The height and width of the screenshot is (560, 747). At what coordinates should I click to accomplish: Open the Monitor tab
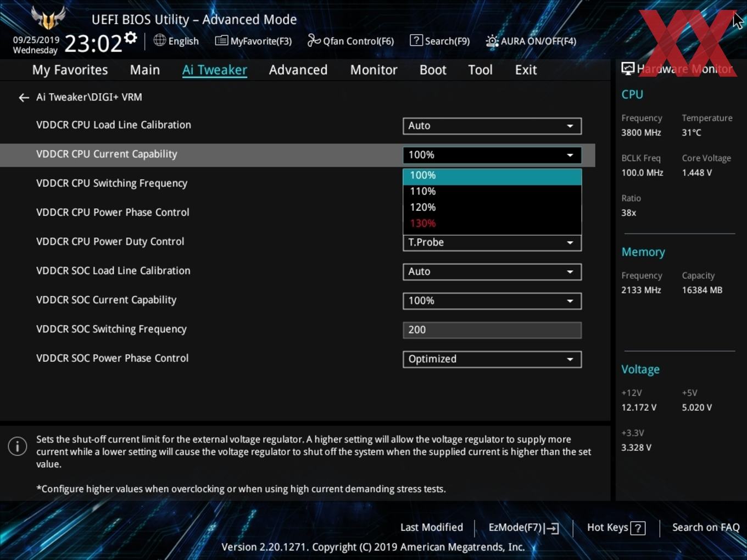coord(374,70)
